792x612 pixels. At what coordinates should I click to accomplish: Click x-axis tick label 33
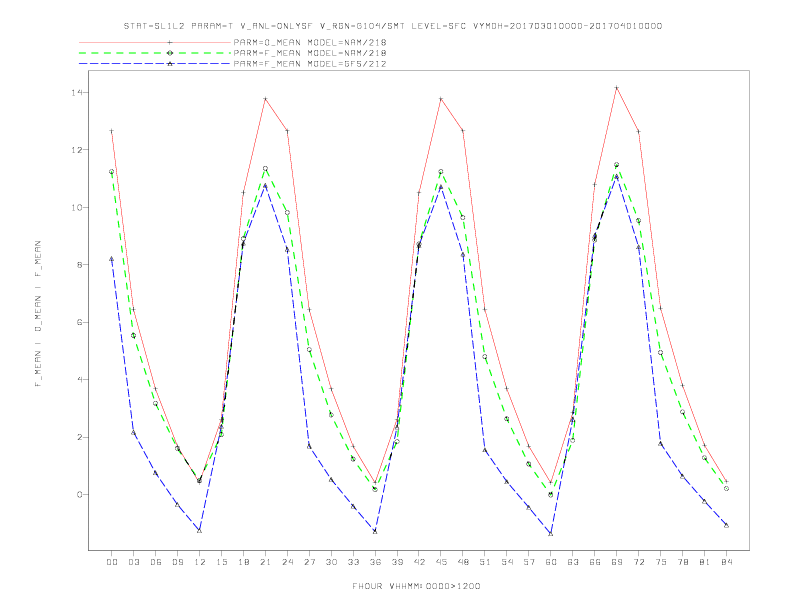click(353, 562)
